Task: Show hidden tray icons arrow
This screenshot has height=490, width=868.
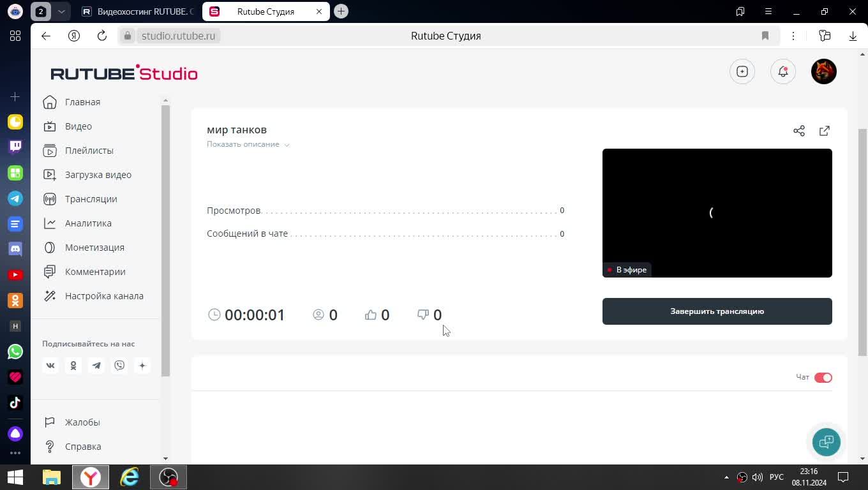Action: (726, 477)
